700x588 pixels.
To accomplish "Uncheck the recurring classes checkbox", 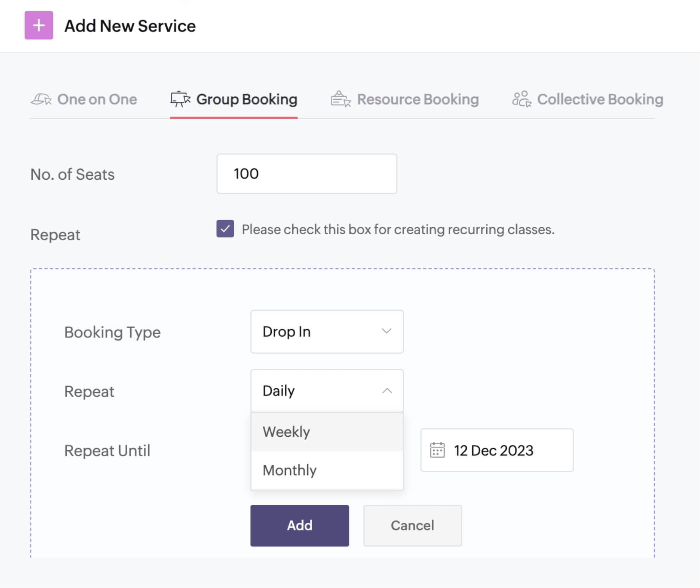I will click(x=225, y=229).
